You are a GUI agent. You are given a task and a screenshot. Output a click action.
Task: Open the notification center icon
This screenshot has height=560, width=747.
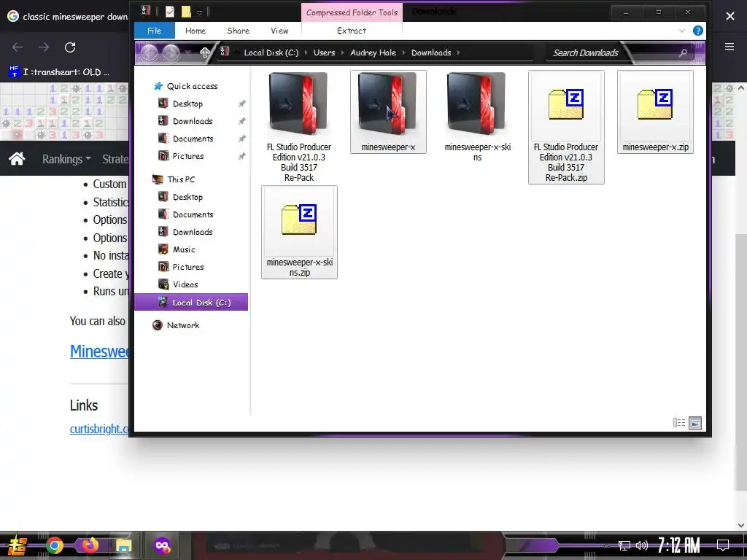[723, 545]
